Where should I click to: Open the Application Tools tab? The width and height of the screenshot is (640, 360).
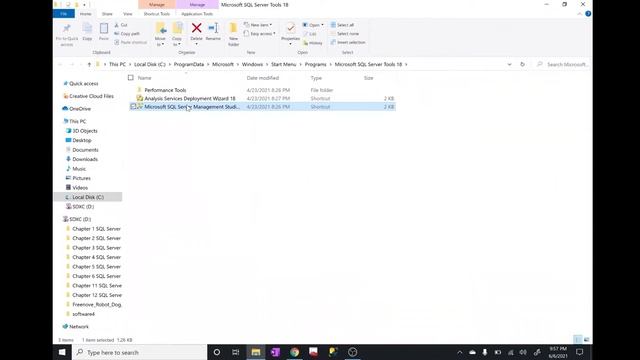pos(197,14)
